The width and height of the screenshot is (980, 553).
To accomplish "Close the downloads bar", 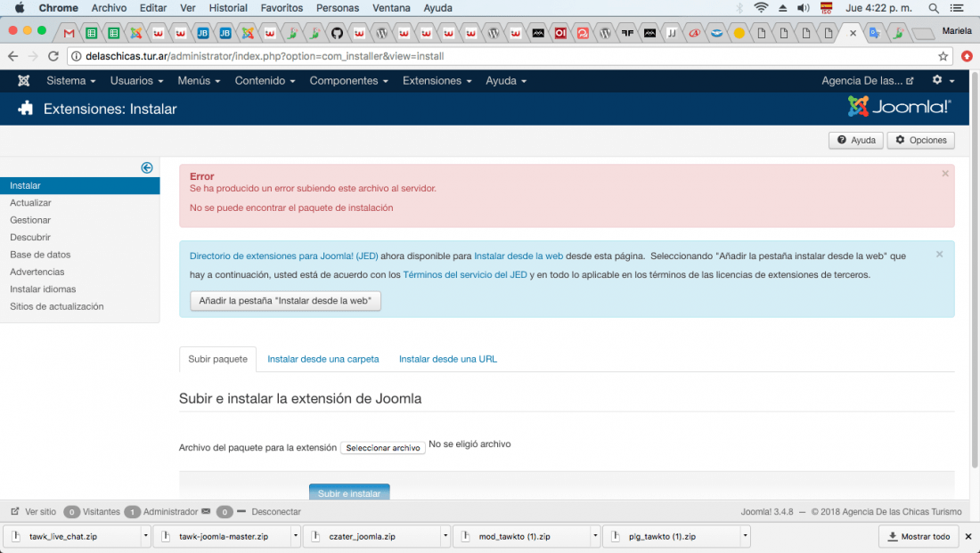I will [x=968, y=536].
